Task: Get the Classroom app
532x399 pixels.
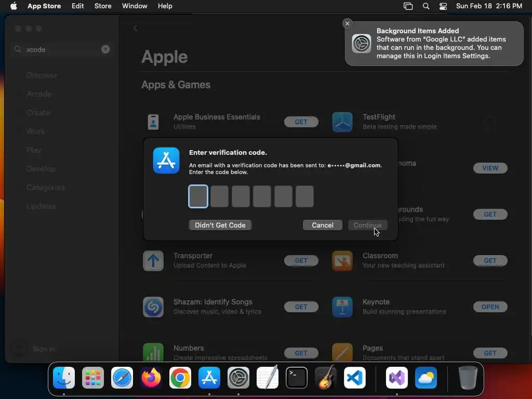Action: click(x=490, y=261)
